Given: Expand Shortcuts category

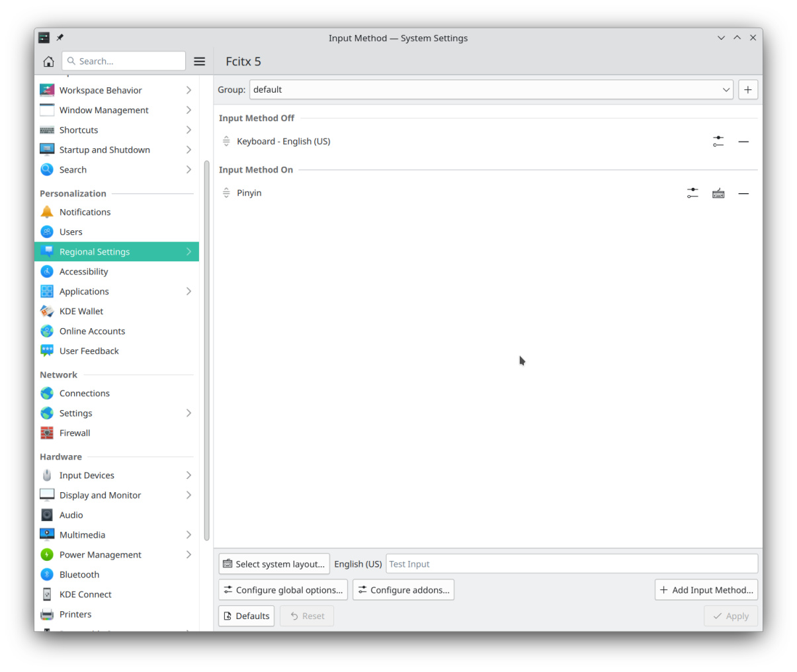Looking at the screenshot, I should [116, 130].
